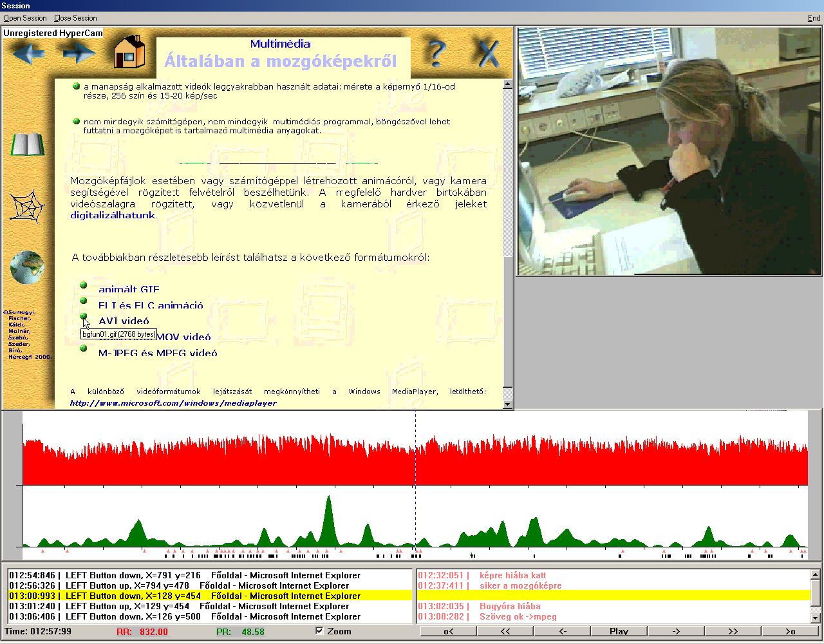Viewport: 824px width, 644px height.
Task: Click End in the menu bar
Action: tap(814, 18)
